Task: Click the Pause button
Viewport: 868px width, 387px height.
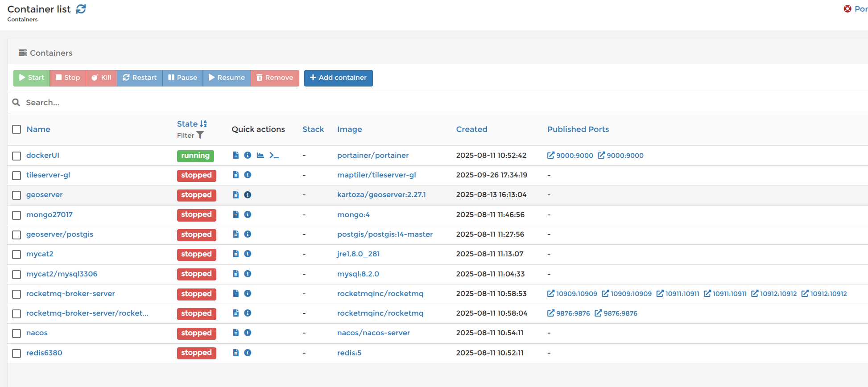Action: tap(182, 78)
